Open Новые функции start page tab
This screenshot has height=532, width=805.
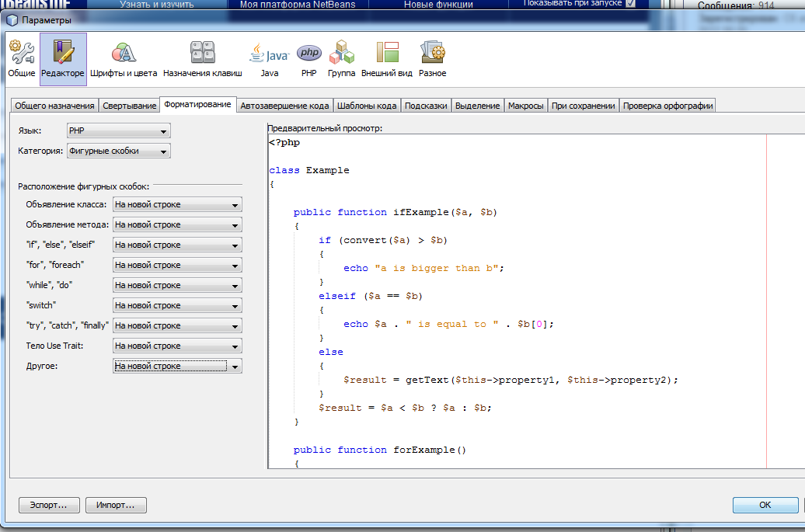click(x=438, y=4)
